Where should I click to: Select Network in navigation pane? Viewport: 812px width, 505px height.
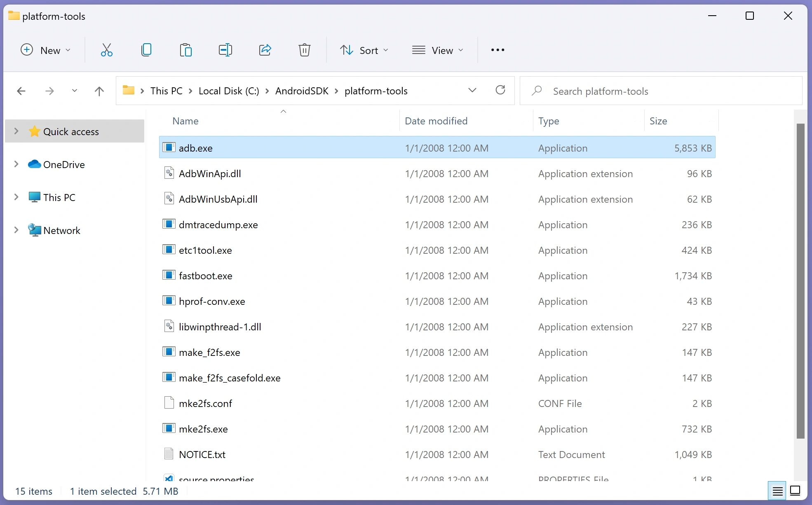point(62,231)
